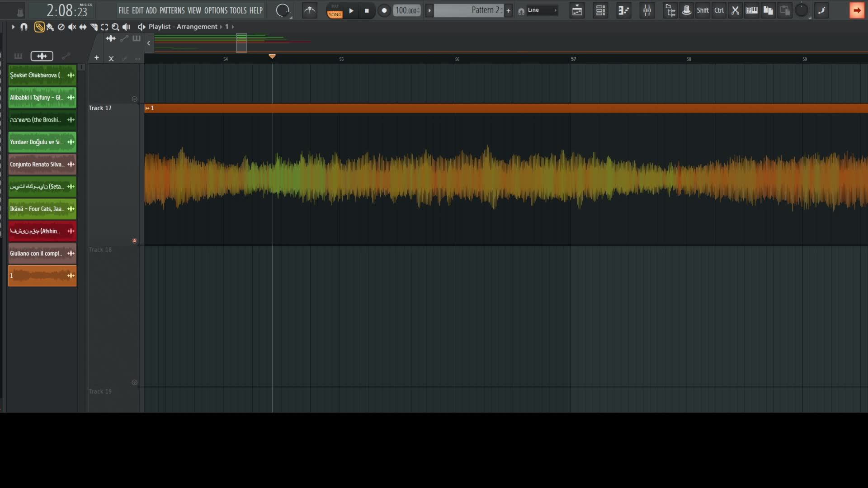
Task: Click the plus icon in track header area
Action: coord(96,58)
